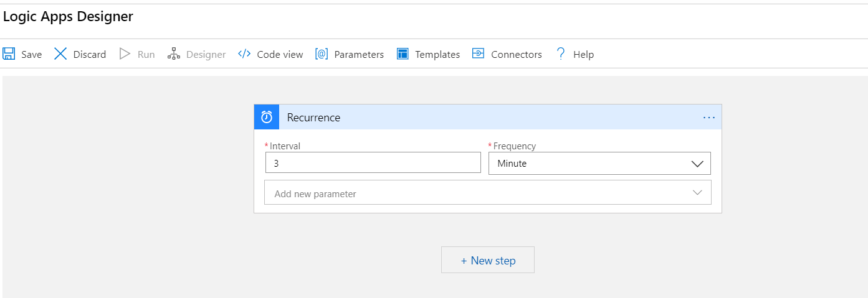Click the Code view brackets icon
The image size is (868, 298).
pyautogui.click(x=244, y=54)
